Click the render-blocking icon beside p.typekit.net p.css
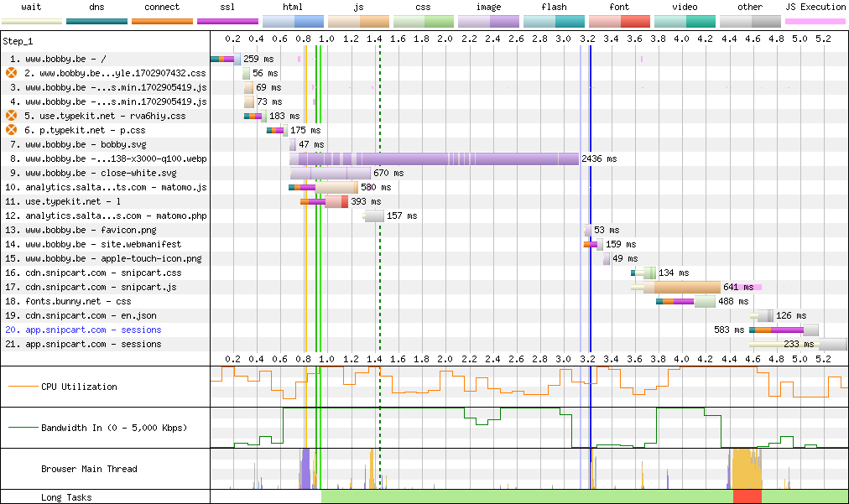Image resolution: width=849 pixels, height=504 pixels. pyautogui.click(x=12, y=130)
